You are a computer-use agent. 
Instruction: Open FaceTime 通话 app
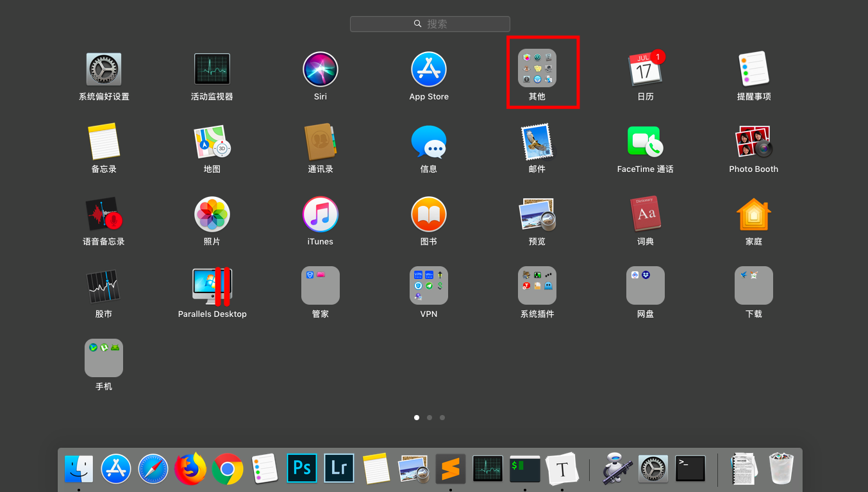pos(645,142)
